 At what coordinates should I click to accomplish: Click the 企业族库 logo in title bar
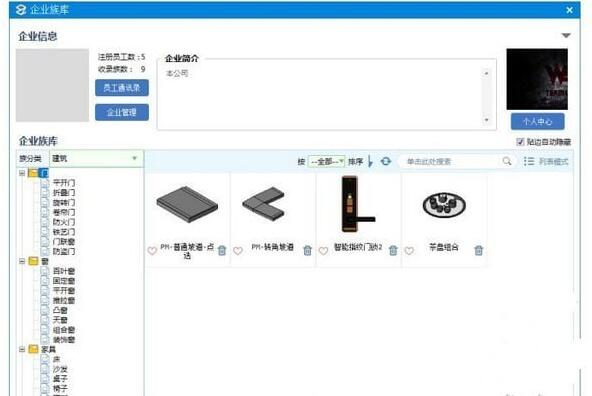[x=21, y=9]
